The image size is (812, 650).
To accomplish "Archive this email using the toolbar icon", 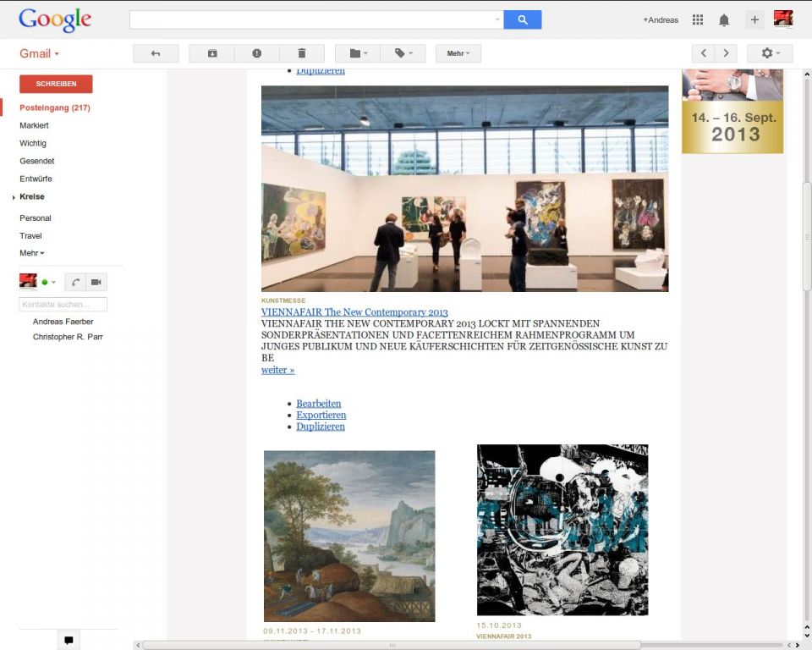I will (212, 53).
